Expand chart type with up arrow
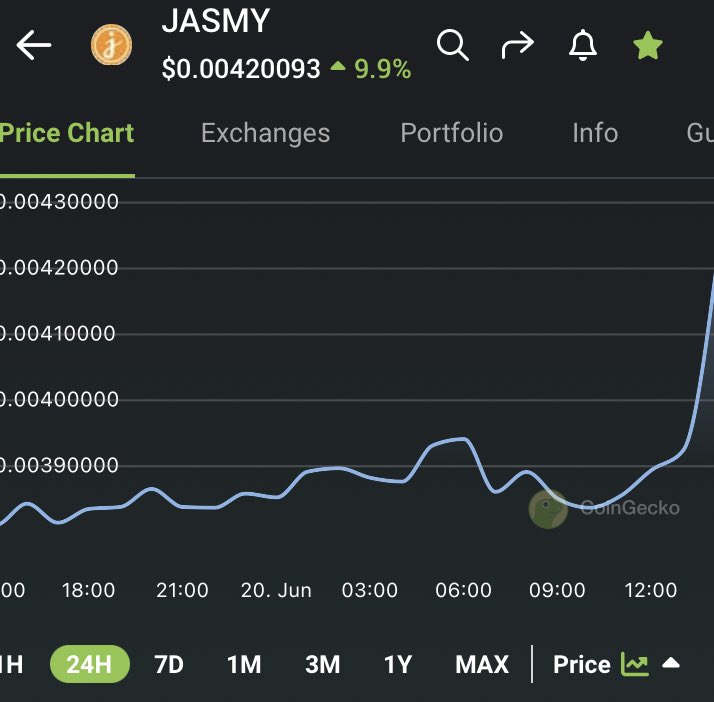This screenshot has height=702, width=714. click(671, 663)
